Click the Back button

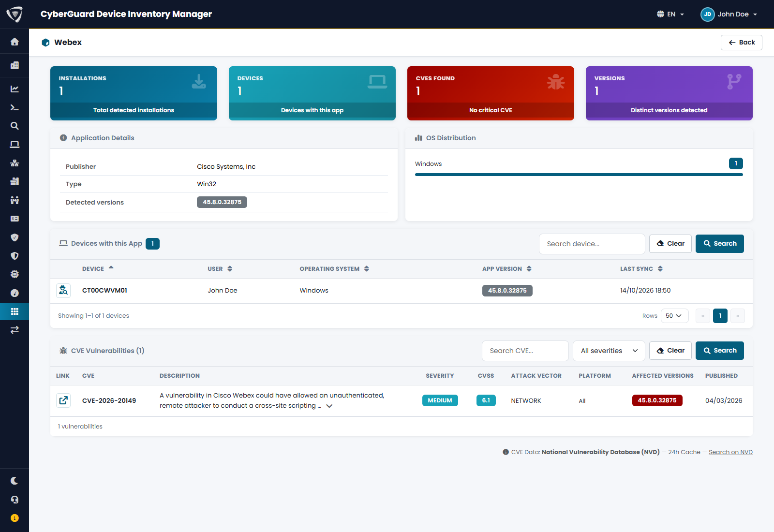click(742, 43)
